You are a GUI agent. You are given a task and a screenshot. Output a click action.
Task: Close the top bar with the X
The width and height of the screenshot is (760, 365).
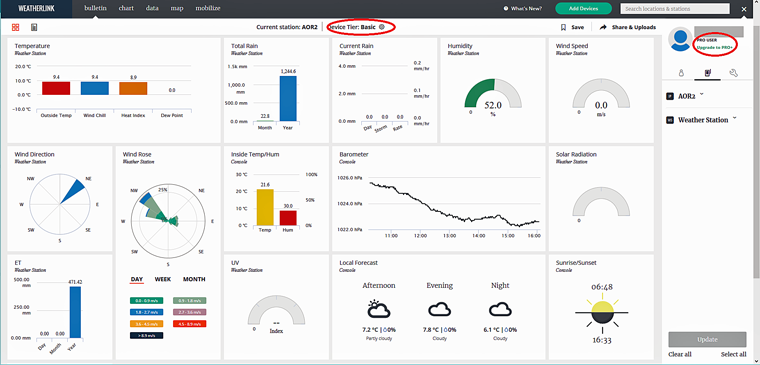point(744,9)
